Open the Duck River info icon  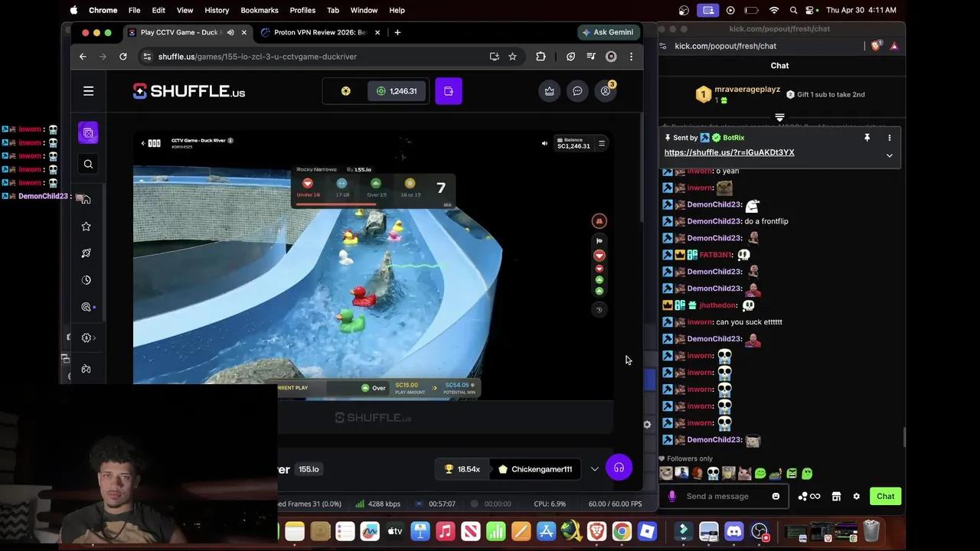click(x=230, y=140)
